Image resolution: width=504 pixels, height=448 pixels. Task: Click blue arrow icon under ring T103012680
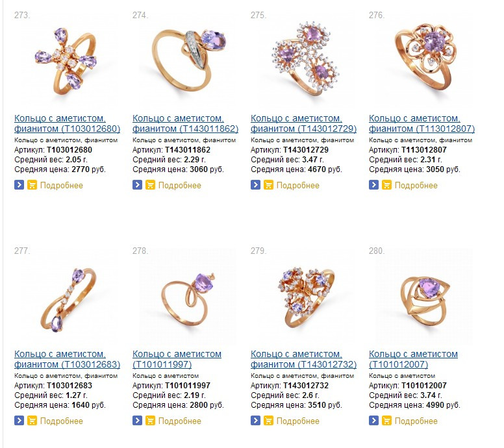pos(19,185)
